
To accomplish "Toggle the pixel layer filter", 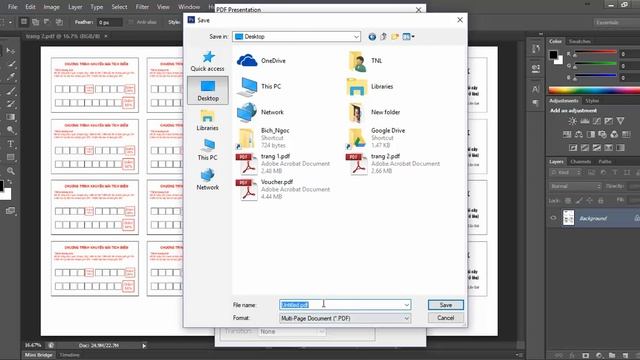I will pyautogui.click(x=591, y=173).
